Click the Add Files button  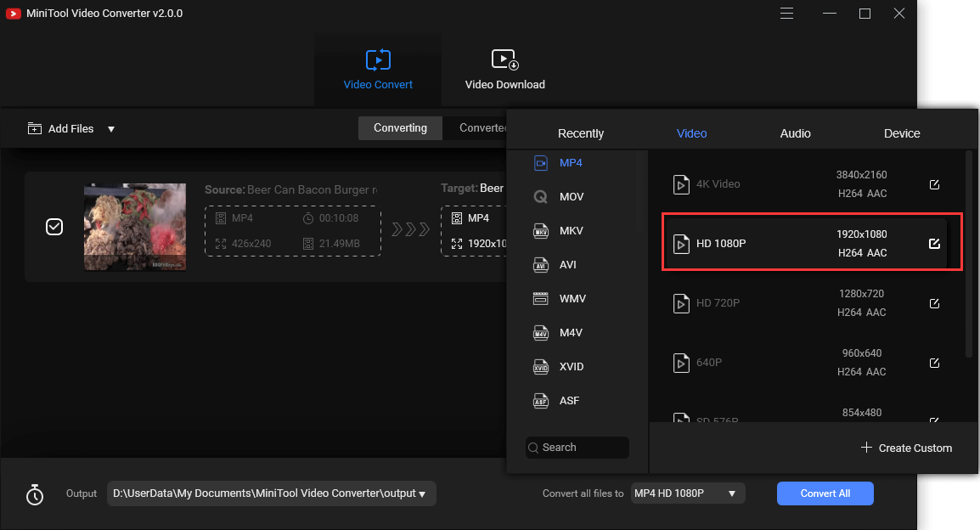click(60, 129)
